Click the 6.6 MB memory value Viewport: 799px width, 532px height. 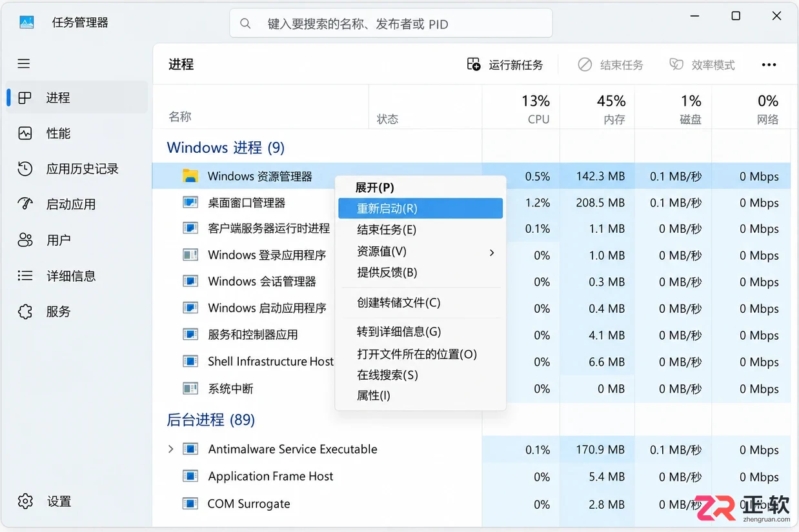coord(607,362)
